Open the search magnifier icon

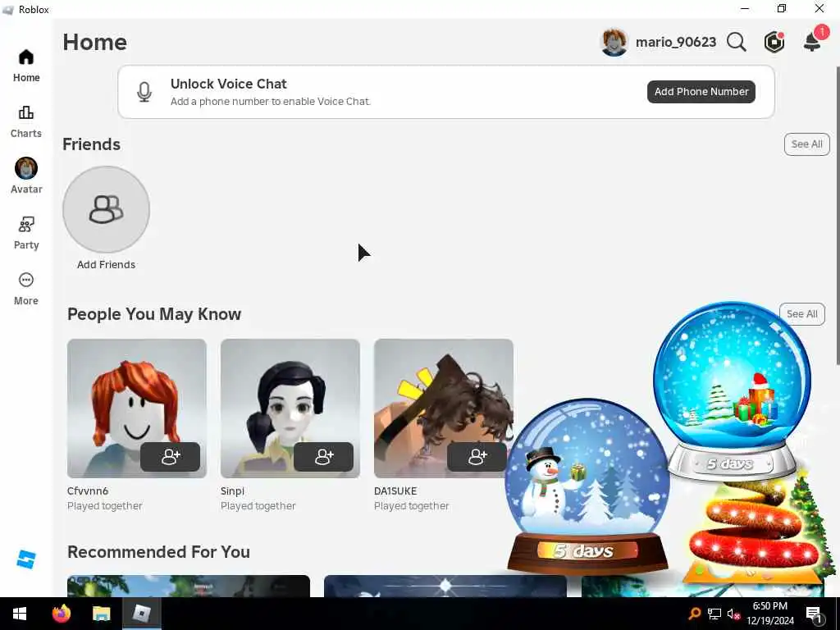tap(736, 42)
